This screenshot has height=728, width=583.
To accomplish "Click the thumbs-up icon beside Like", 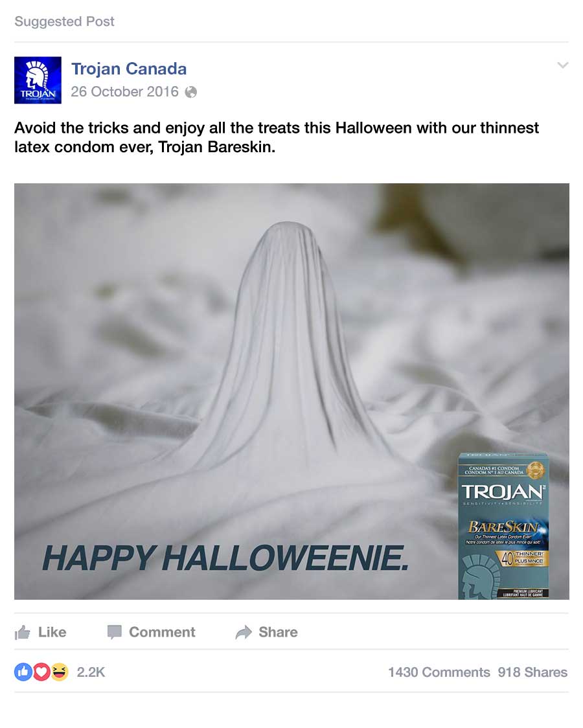I will click(22, 632).
